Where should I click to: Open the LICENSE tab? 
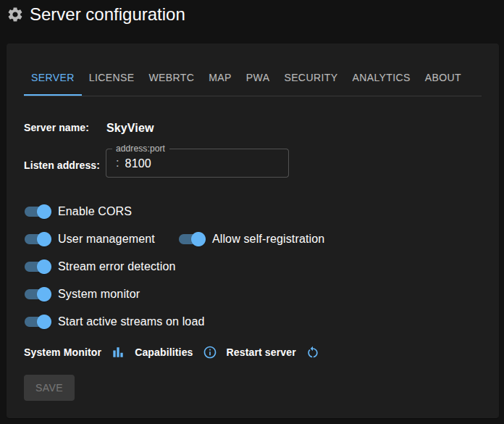coord(112,78)
